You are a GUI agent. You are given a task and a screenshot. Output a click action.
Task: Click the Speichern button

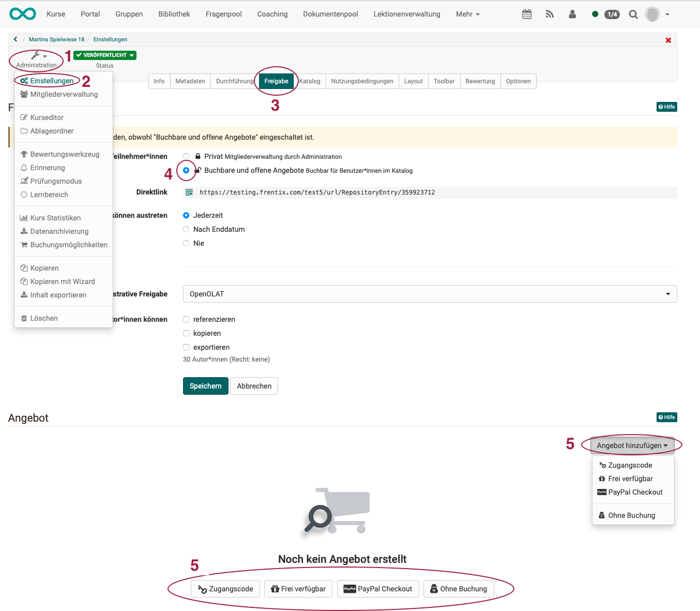205,386
